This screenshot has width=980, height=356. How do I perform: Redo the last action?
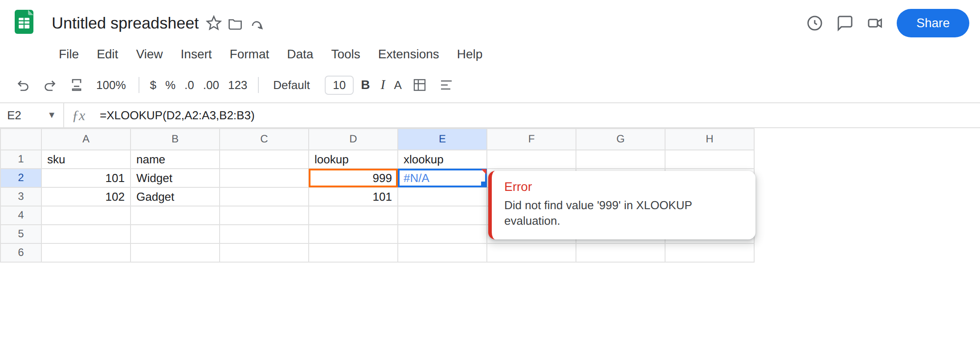[50, 85]
